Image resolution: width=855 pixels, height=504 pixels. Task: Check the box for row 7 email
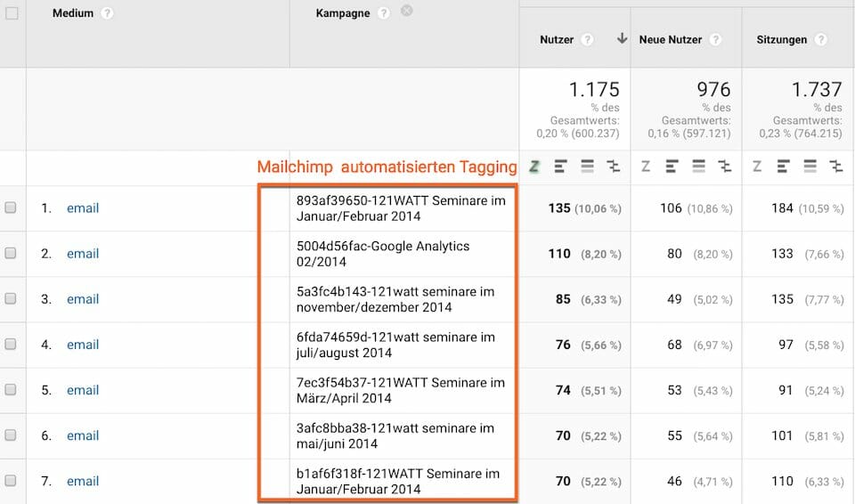coord(11,481)
